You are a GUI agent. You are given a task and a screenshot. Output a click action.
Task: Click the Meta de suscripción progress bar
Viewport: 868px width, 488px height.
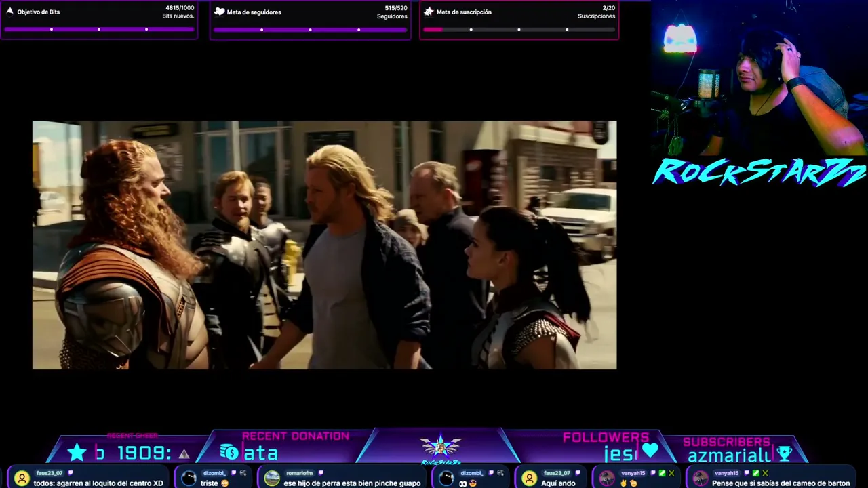519,29
